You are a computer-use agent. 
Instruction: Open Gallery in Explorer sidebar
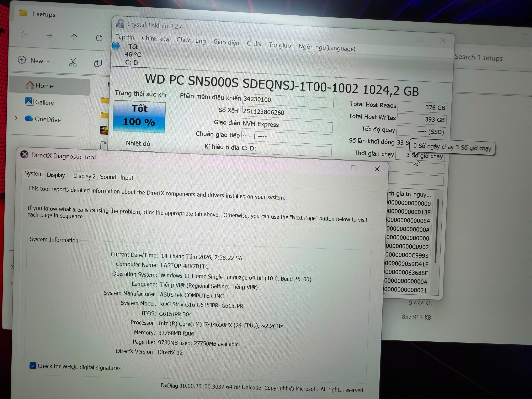click(40, 102)
